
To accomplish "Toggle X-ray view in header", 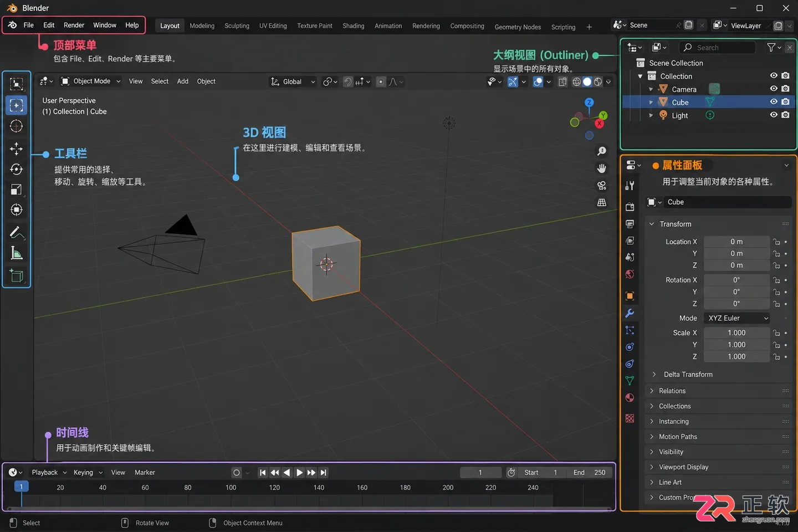I will coord(562,81).
